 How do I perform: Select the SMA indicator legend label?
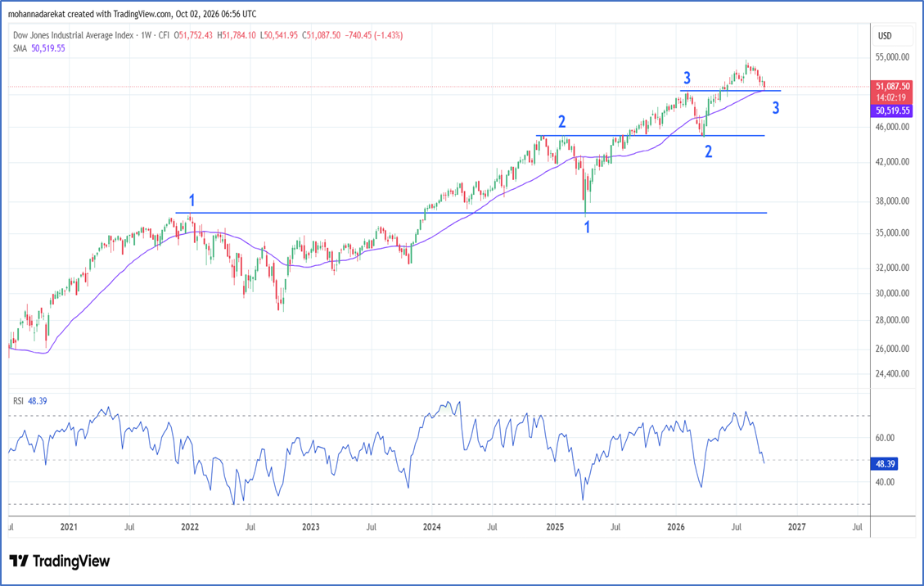[x=20, y=48]
